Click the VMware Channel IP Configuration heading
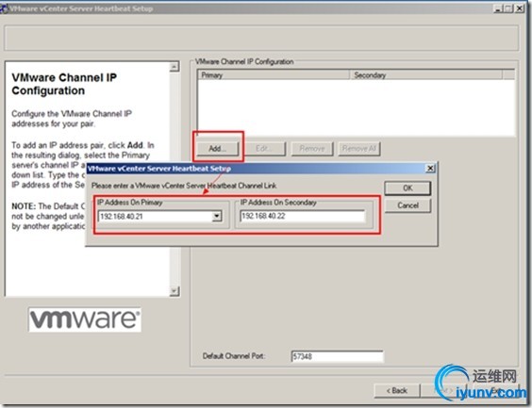 coord(64,84)
